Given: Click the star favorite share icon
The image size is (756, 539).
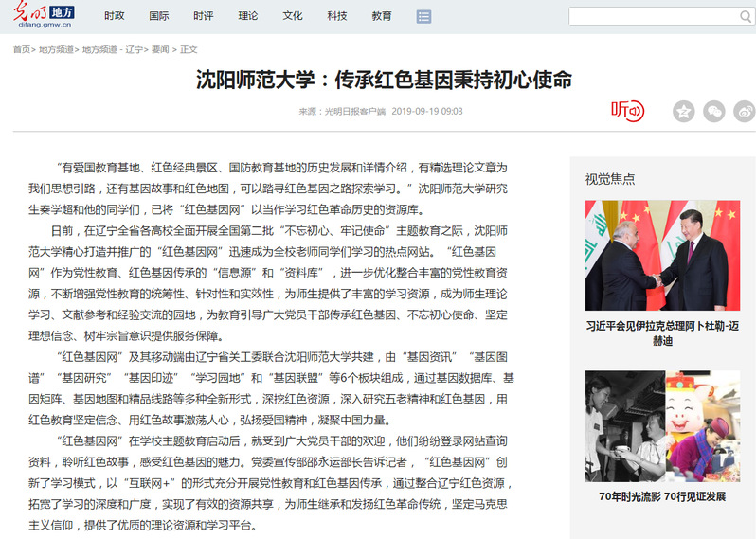Looking at the screenshot, I should [683, 111].
